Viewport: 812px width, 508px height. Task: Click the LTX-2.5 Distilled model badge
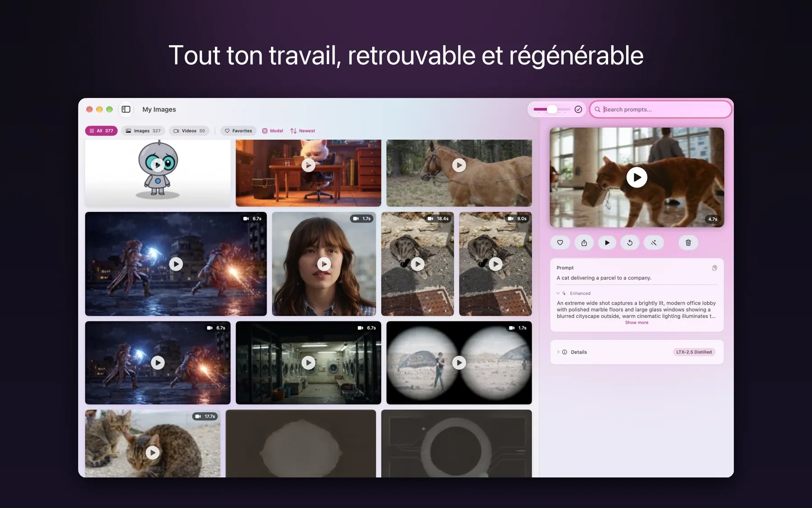[x=694, y=352]
